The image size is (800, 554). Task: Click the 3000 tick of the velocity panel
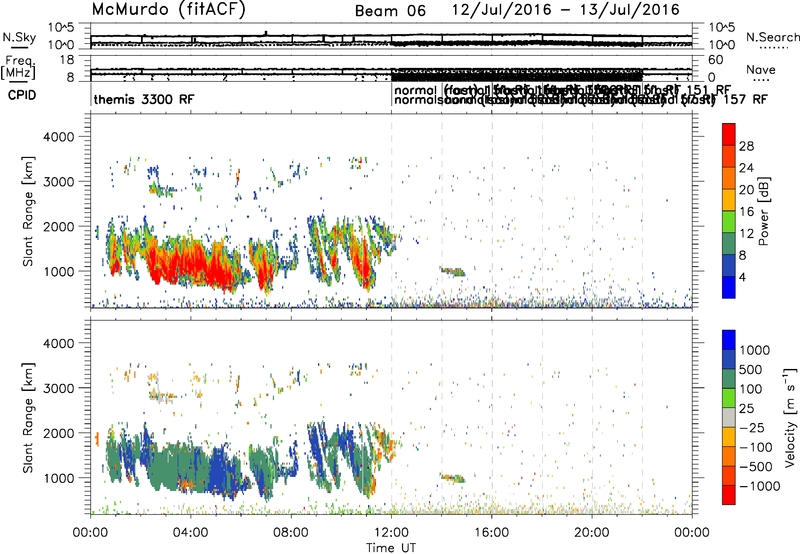point(59,388)
